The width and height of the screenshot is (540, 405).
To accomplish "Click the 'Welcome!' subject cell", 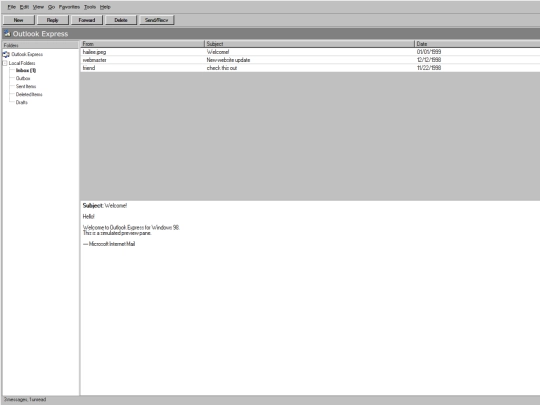I will [218, 52].
